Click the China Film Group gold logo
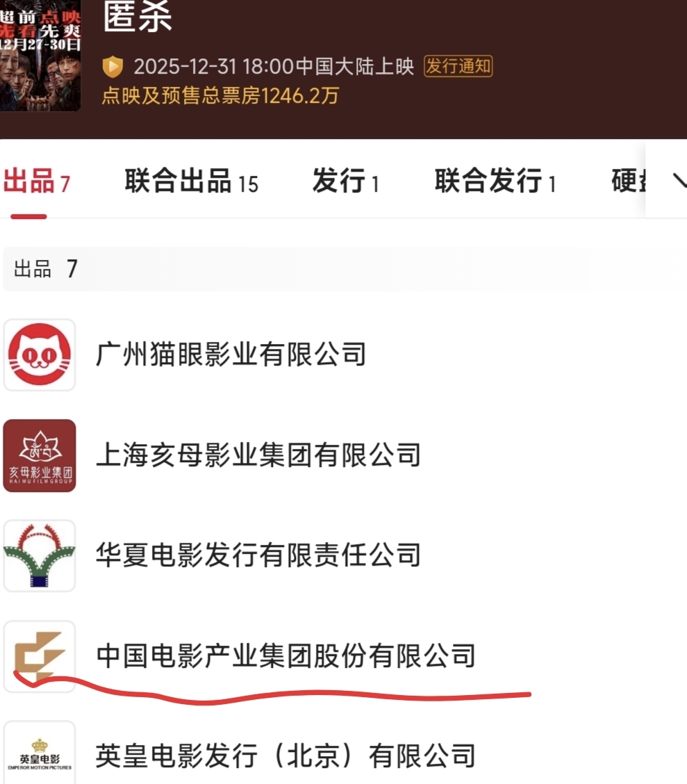 (40, 657)
